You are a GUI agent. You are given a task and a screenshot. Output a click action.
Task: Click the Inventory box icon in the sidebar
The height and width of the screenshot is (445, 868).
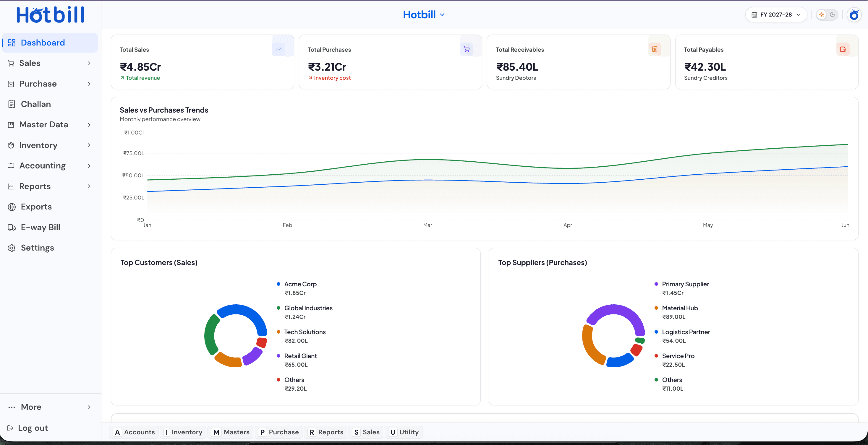[x=11, y=145]
